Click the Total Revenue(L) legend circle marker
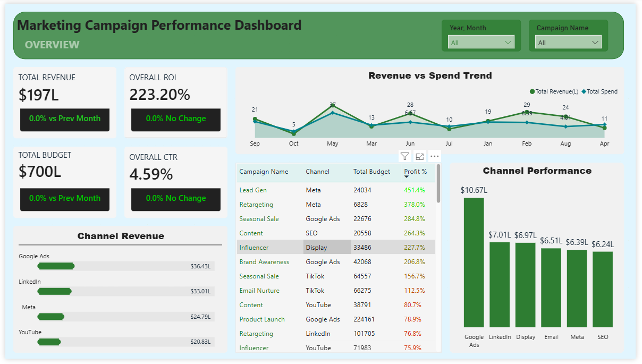This screenshot has width=642, height=364. point(533,91)
